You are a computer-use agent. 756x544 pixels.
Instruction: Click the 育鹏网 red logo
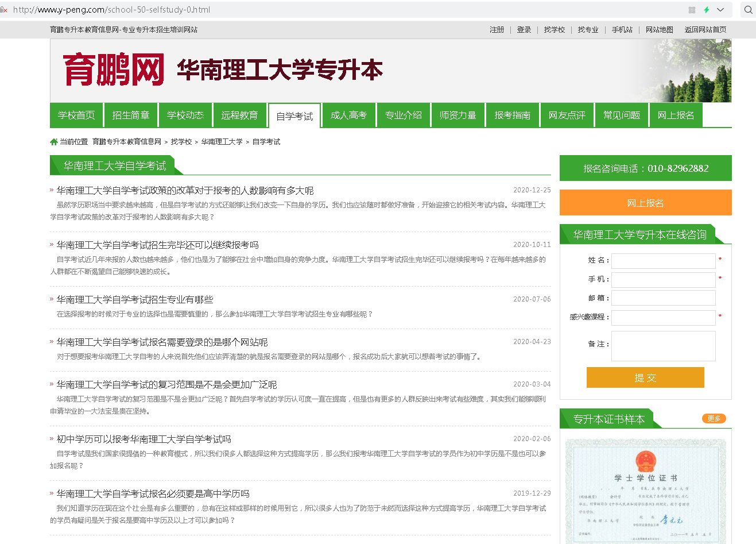tap(113, 70)
